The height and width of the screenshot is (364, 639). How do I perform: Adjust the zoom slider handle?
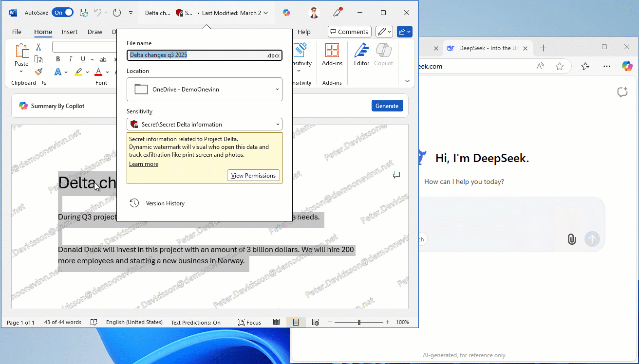point(359,322)
